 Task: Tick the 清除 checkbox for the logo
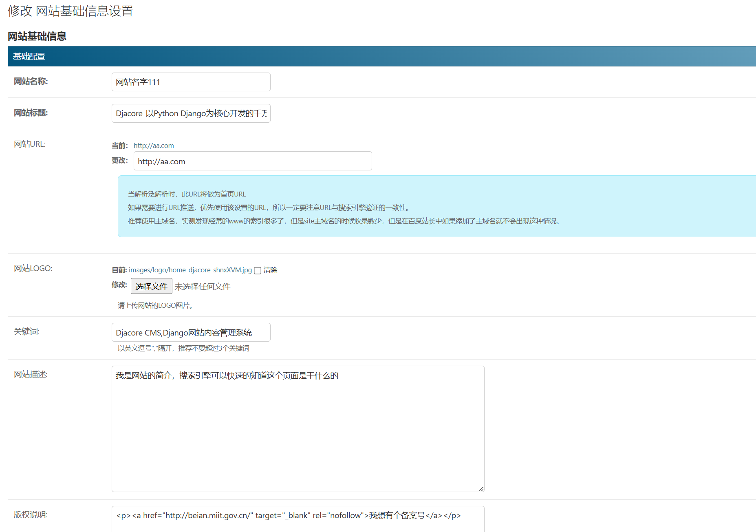pos(258,271)
